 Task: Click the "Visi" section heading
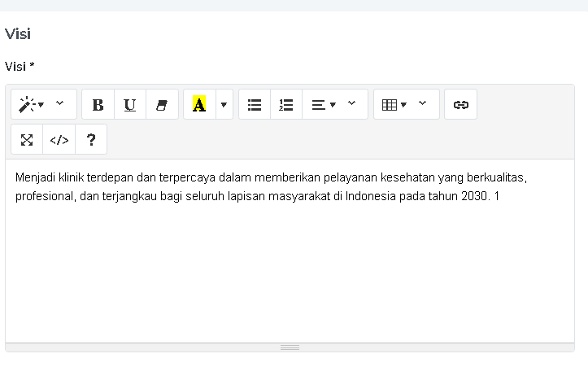click(18, 34)
